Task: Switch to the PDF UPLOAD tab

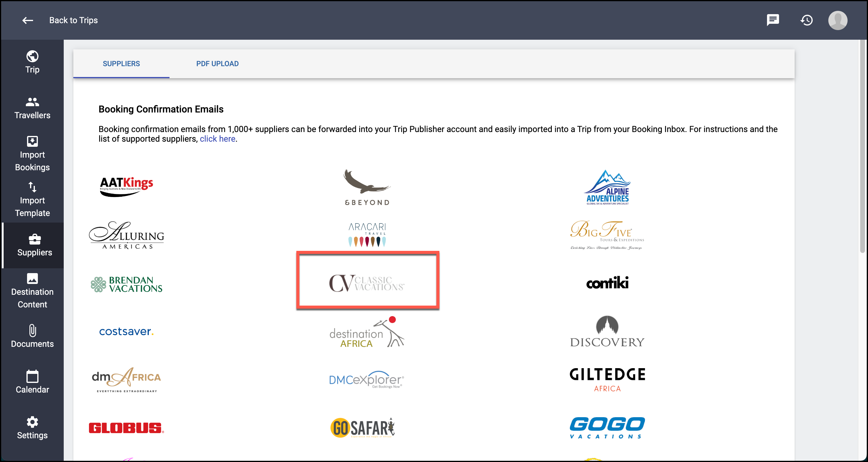Action: tap(217, 64)
